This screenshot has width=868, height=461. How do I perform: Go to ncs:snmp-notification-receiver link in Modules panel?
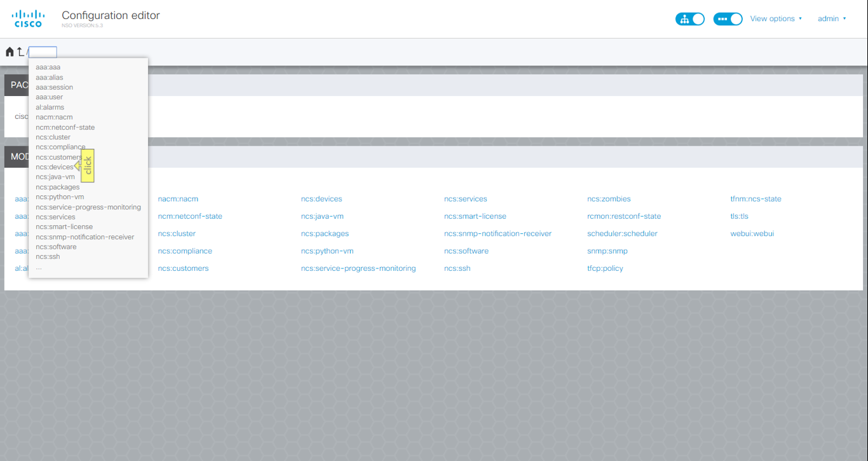click(498, 233)
